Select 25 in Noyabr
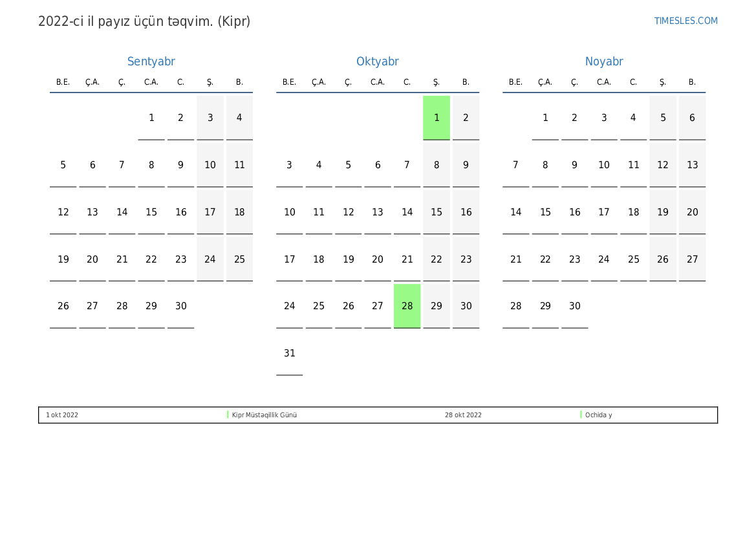756x535 pixels. tap(633, 259)
